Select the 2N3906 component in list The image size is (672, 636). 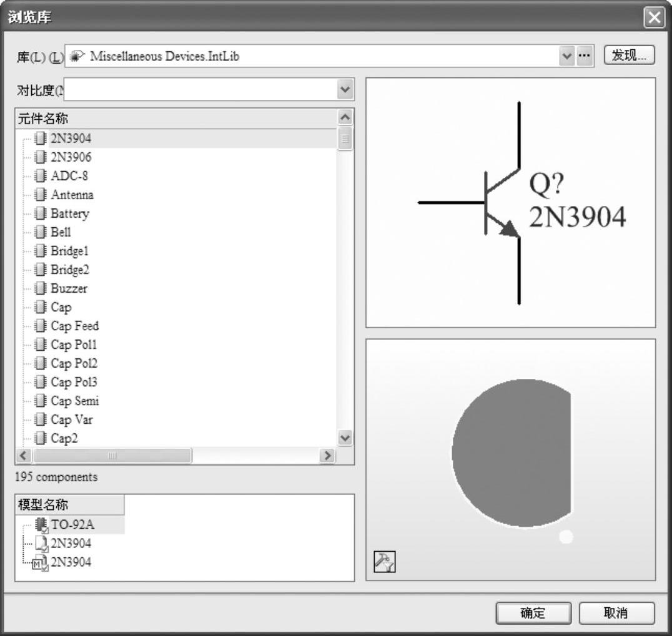[x=71, y=157]
